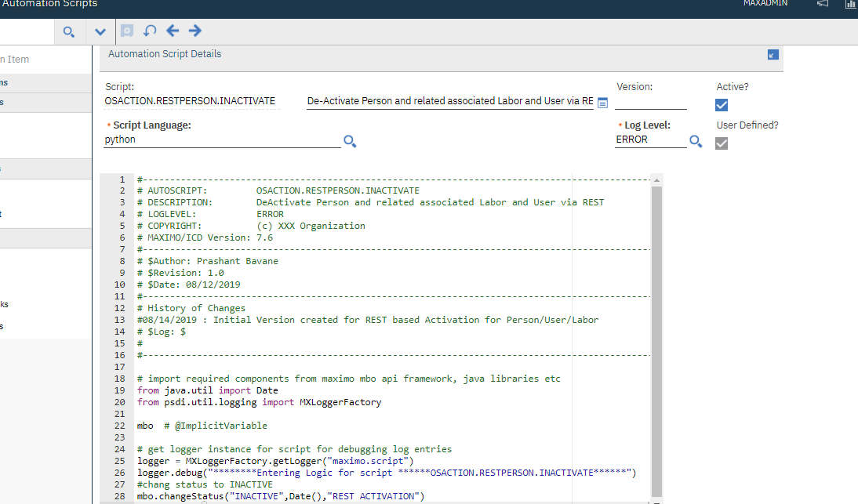
Task: Click the Revert/Undo icon on the toolbar
Action: pyautogui.click(x=149, y=31)
